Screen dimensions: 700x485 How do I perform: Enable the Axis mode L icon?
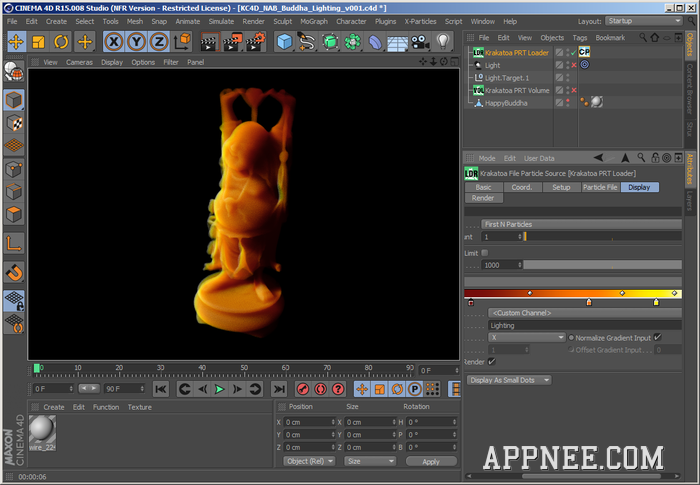point(14,243)
